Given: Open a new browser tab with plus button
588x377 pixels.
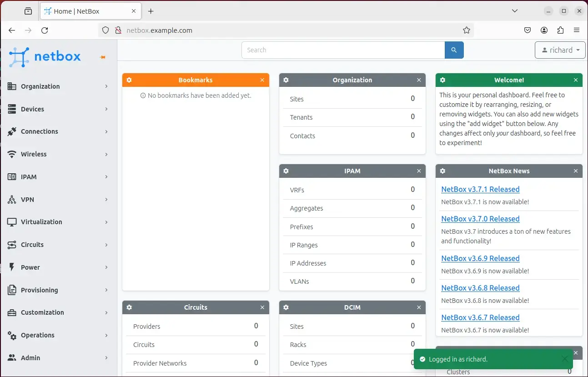Looking at the screenshot, I should click(x=151, y=11).
